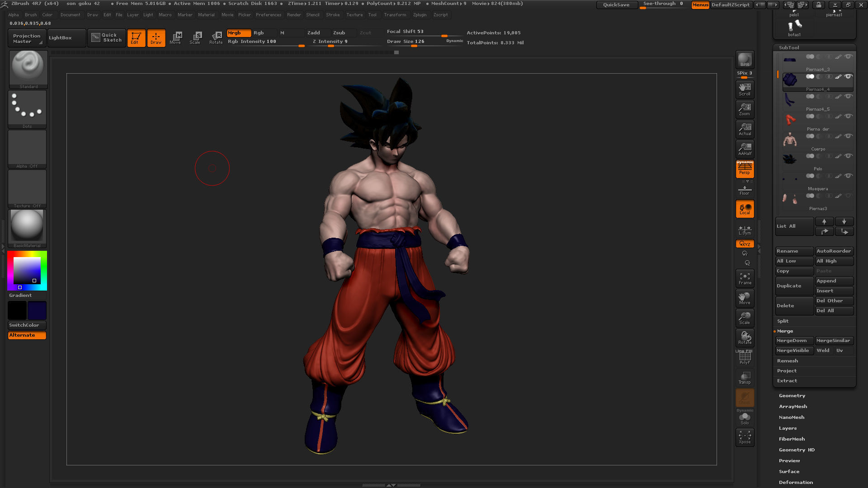
Task: Expand the FiberMesh section
Action: point(792,439)
